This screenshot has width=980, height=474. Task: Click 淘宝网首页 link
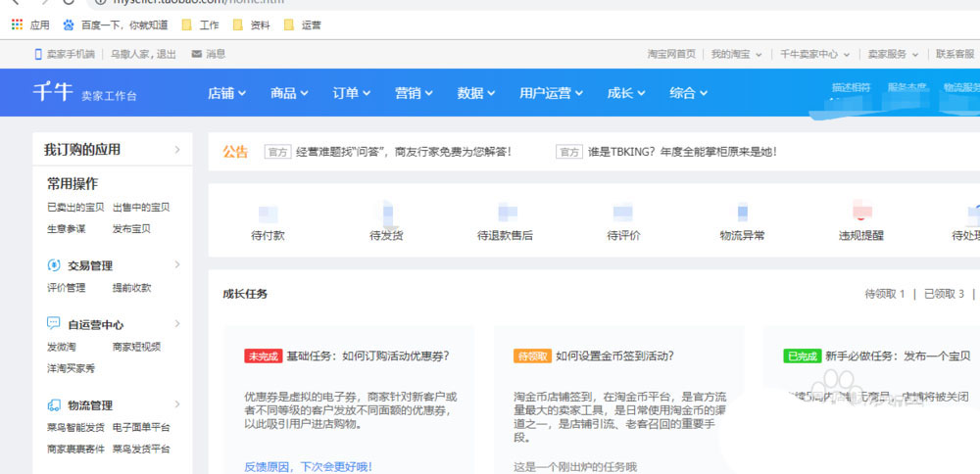[x=671, y=54]
